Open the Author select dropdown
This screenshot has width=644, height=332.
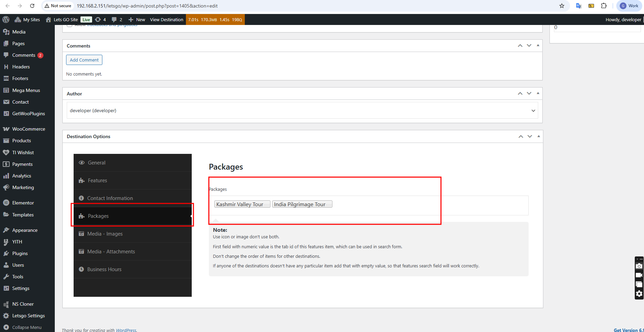[x=302, y=110]
